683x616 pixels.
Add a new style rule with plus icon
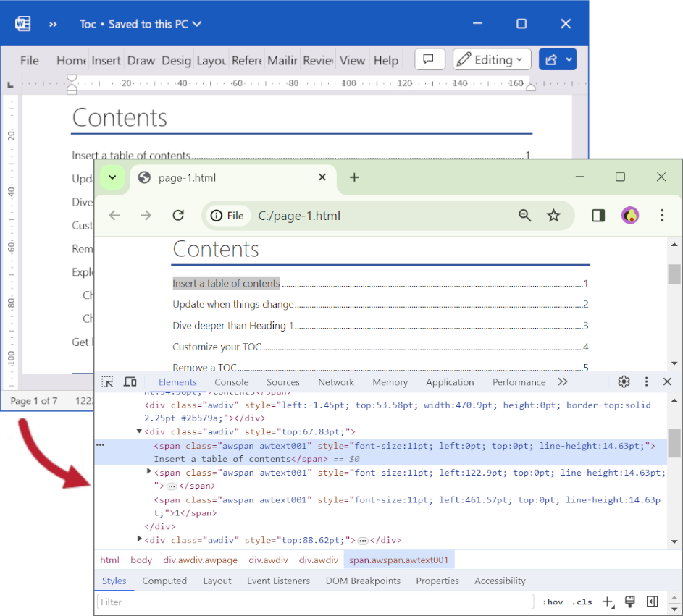pos(608,602)
